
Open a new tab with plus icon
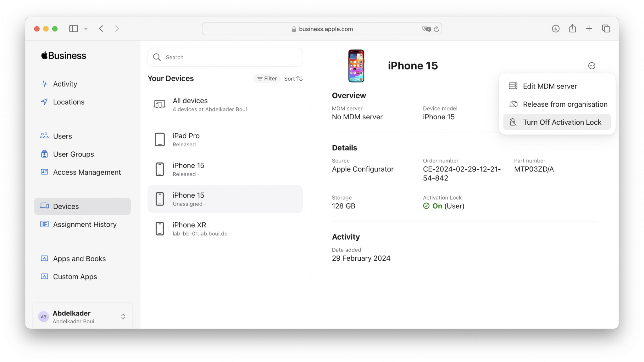pos(589,29)
